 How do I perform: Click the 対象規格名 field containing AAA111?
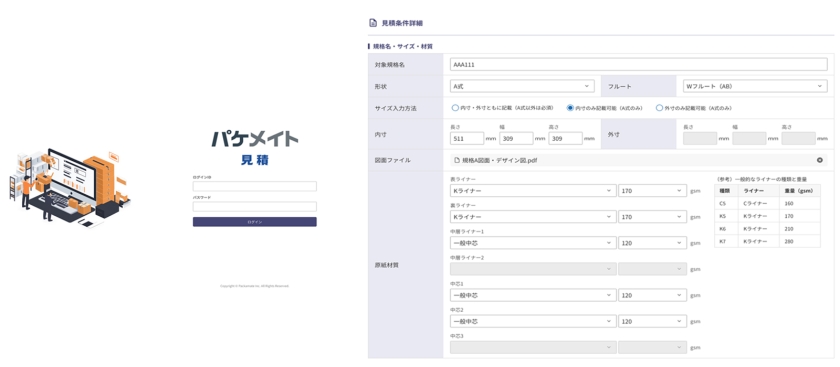pos(639,65)
